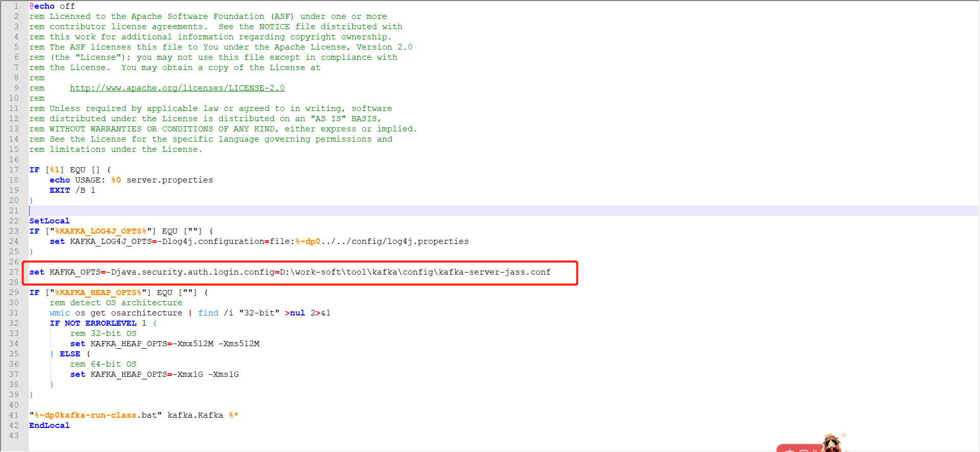Click the '%KAFKA_HEAP_OPTS%' variable in the IF statement
The width and height of the screenshot is (980, 452).
coord(98,292)
